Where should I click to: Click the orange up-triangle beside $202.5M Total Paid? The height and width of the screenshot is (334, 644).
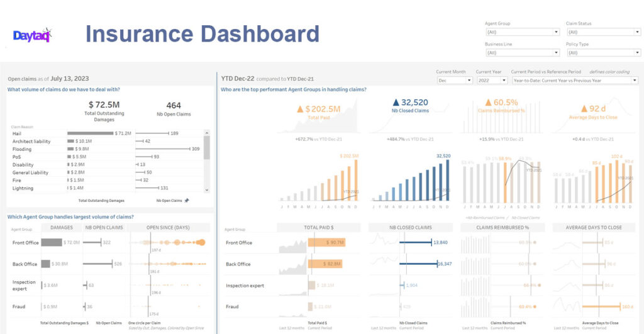pyautogui.click(x=301, y=109)
